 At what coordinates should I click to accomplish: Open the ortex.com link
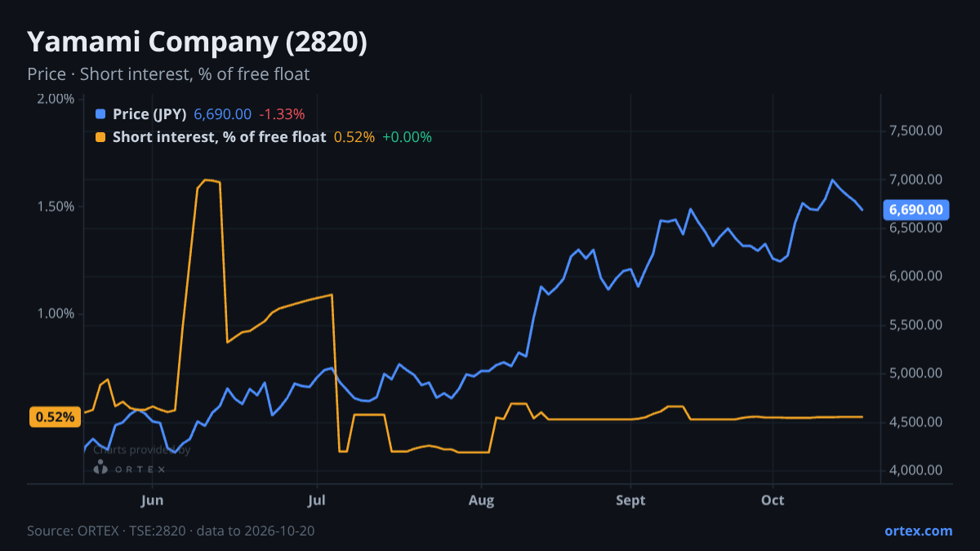tap(918, 531)
